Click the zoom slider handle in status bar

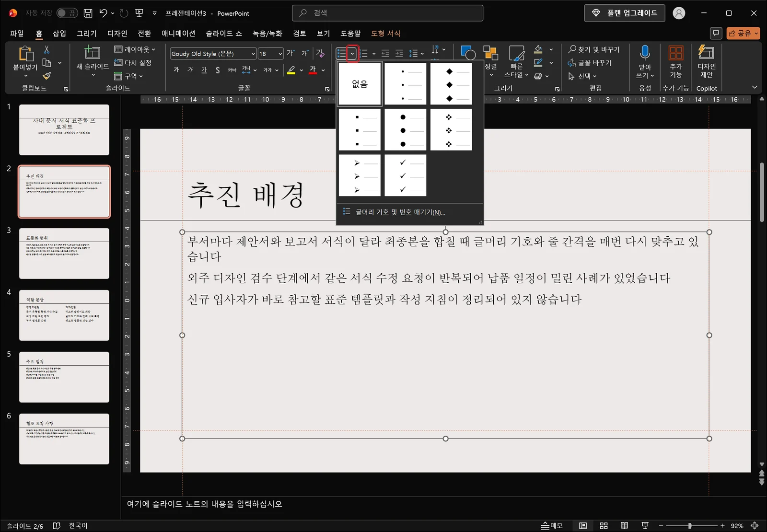[690, 526]
